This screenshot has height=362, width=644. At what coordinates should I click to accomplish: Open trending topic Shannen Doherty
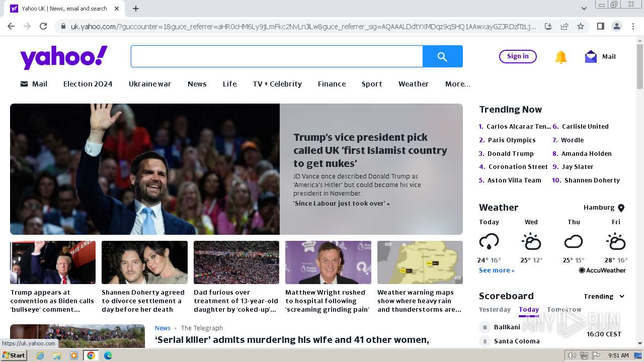592,180
